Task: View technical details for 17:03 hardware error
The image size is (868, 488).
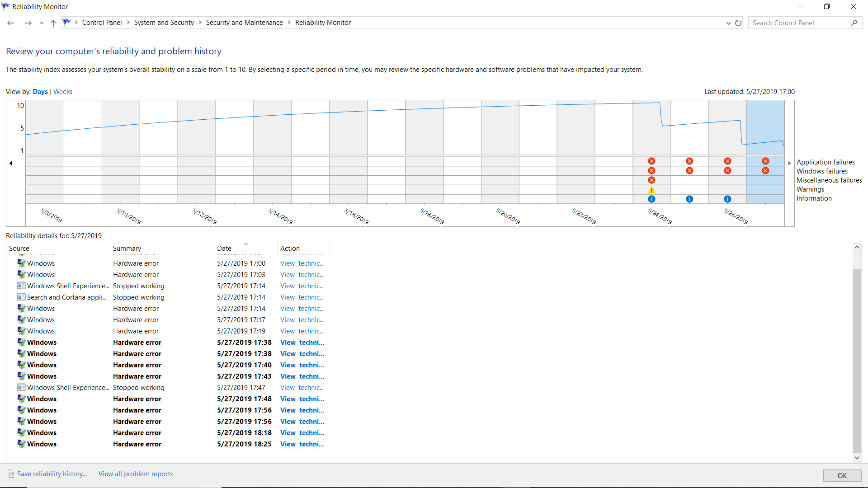Action: (302, 275)
